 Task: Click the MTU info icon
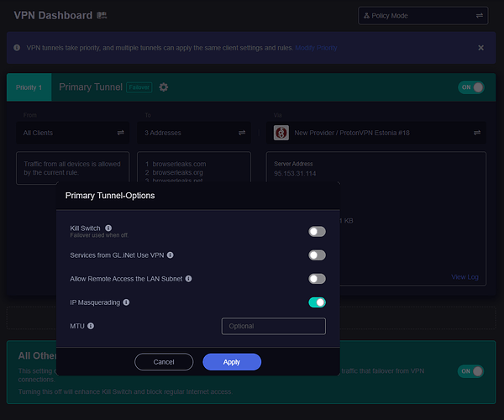(x=91, y=326)
